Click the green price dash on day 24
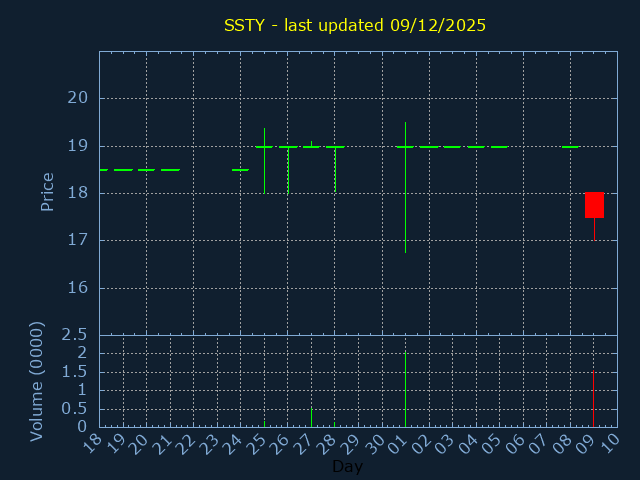The width and height of the screenshot is (640, 480). point(240,170)
